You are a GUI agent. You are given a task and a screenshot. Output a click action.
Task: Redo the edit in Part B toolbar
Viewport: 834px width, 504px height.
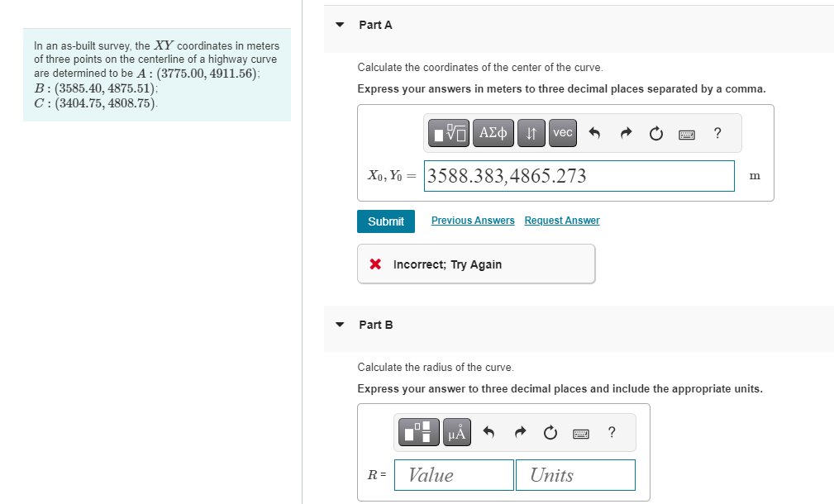(519, 431)
